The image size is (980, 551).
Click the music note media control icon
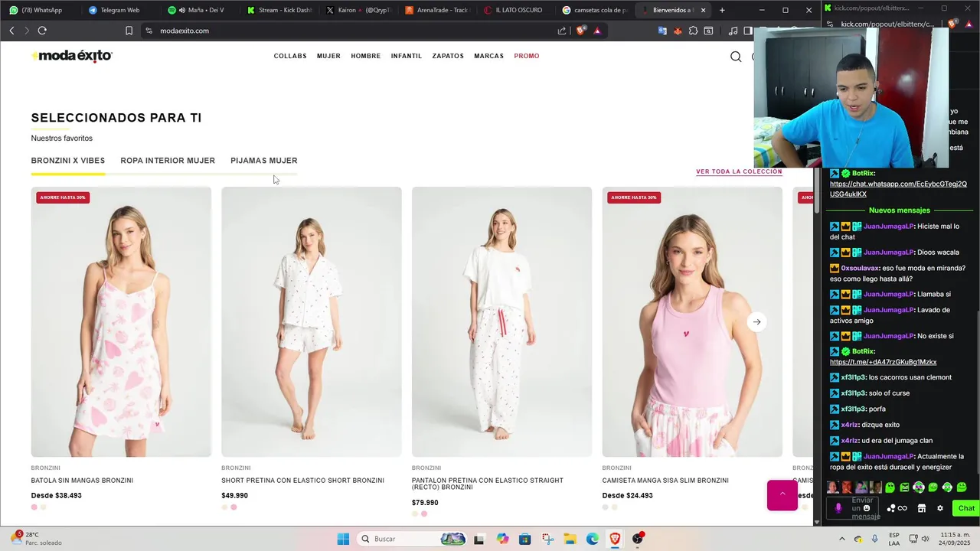[x=733, y=31]
